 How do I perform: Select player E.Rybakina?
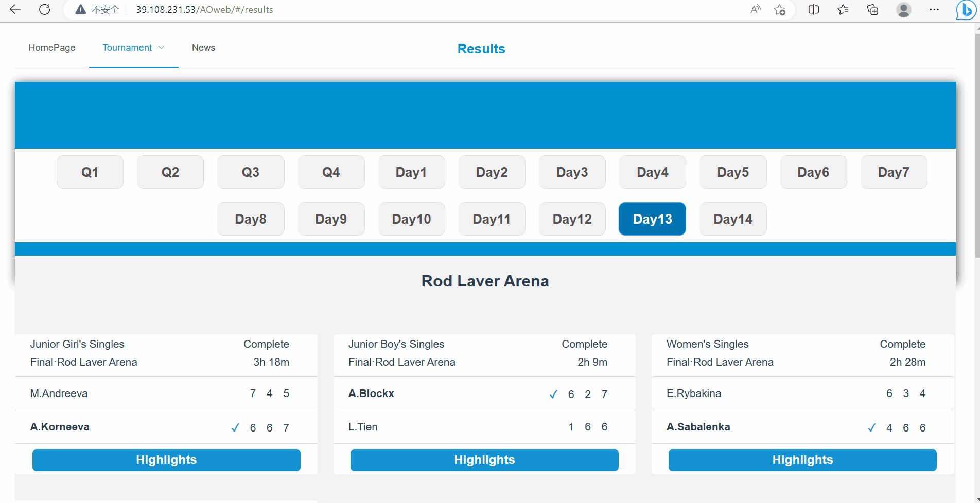tap(694, 393)
